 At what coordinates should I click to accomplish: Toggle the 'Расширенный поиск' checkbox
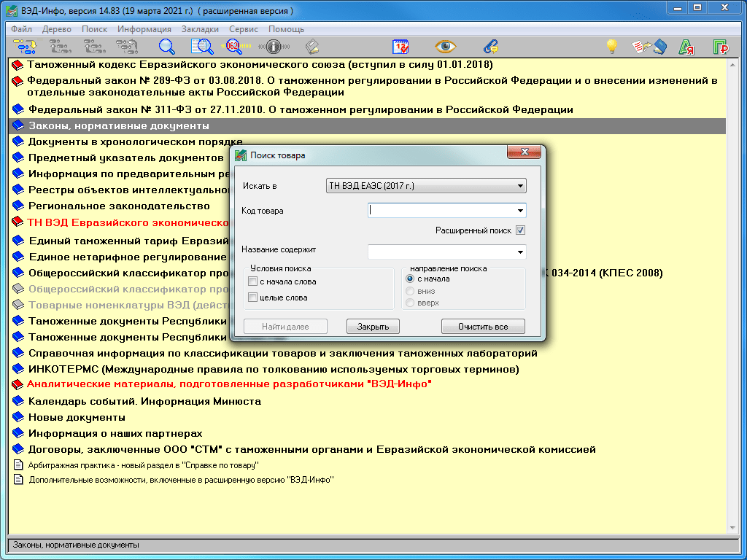[x=520, y=230]
